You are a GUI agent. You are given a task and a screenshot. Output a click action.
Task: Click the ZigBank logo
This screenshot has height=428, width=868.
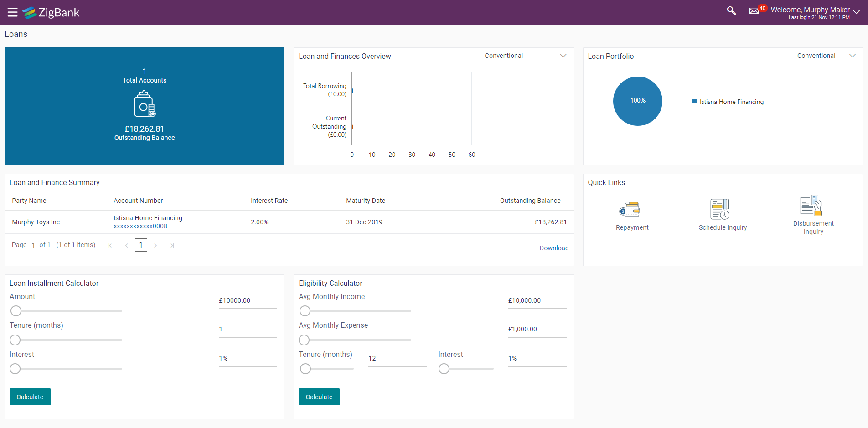pos(51,13)
